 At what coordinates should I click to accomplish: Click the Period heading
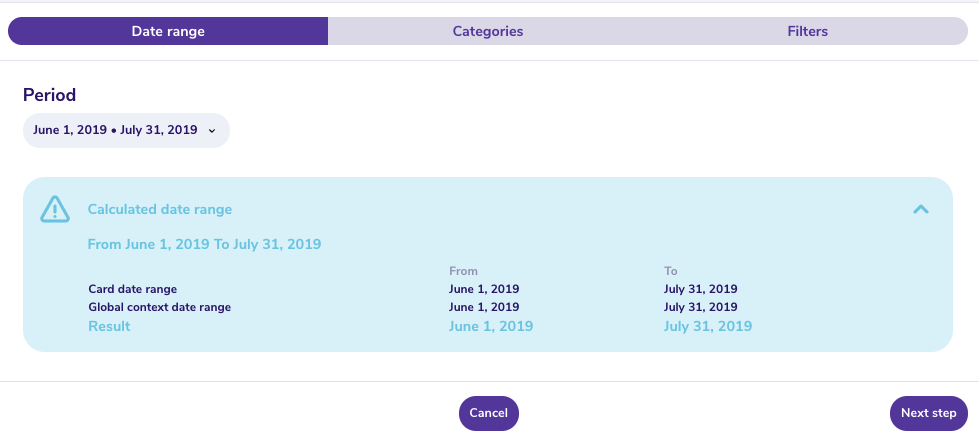49,95
